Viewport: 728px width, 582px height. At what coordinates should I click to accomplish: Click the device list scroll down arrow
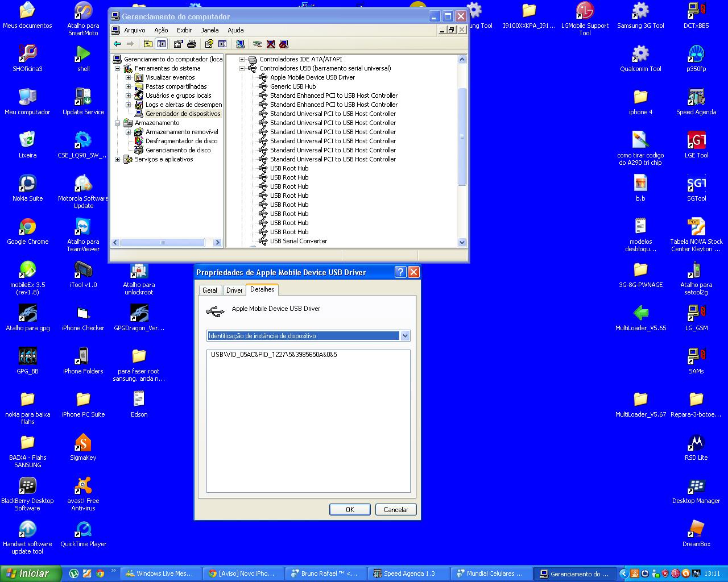[462, 242]
